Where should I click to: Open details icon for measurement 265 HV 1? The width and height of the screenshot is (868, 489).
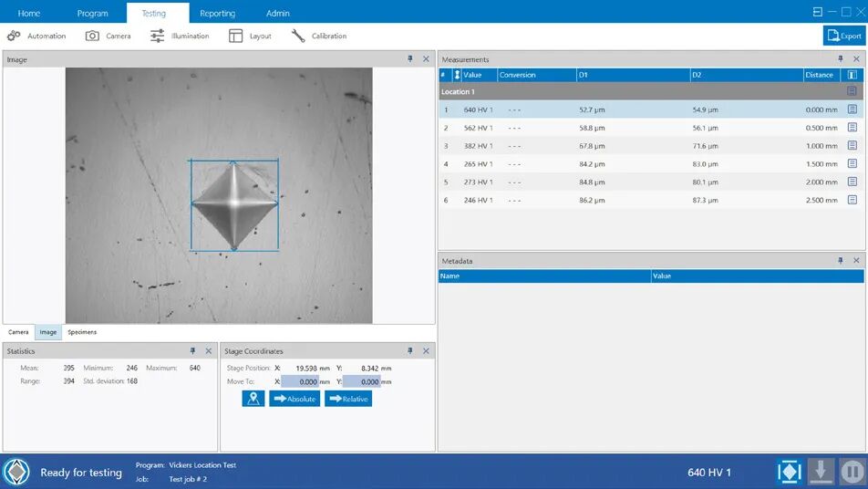tap(852, 164)
